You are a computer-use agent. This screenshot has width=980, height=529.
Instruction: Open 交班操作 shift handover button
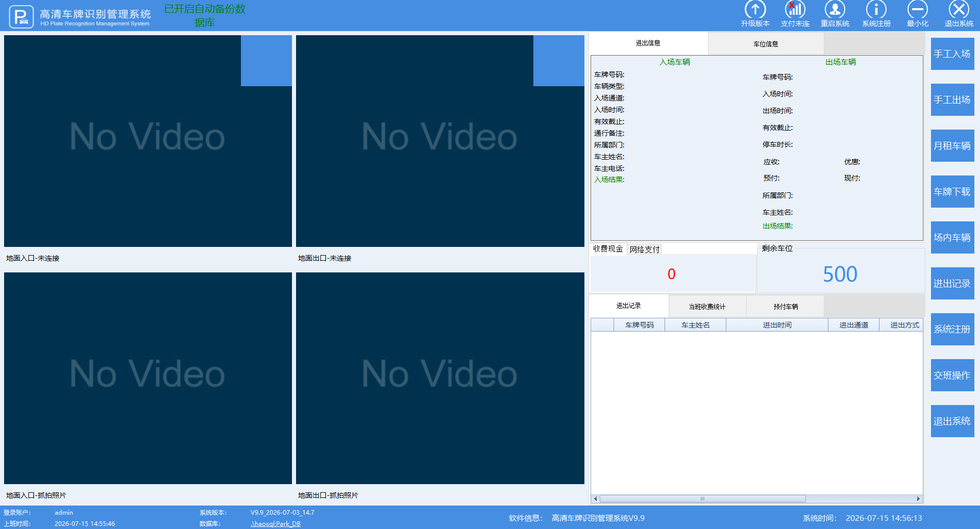(x=952, y=375)
